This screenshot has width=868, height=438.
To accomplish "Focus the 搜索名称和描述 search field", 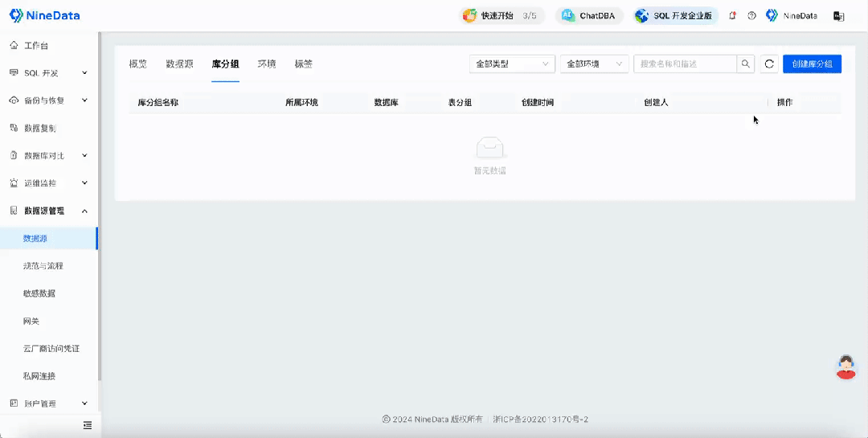I will (686, 63).
